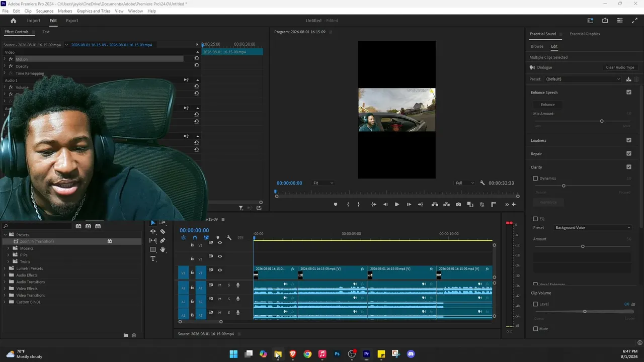The height and width of the screenshot is (362, 644).
Task: Go to In point in Program monitor
Action: coord(374,205)
